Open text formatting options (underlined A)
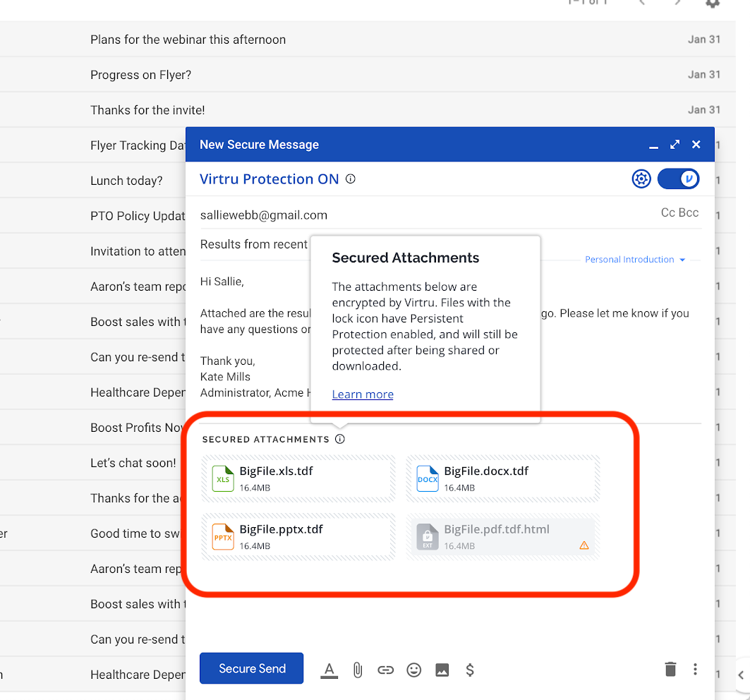Screen dimensions: 750x700 (329, 670)
